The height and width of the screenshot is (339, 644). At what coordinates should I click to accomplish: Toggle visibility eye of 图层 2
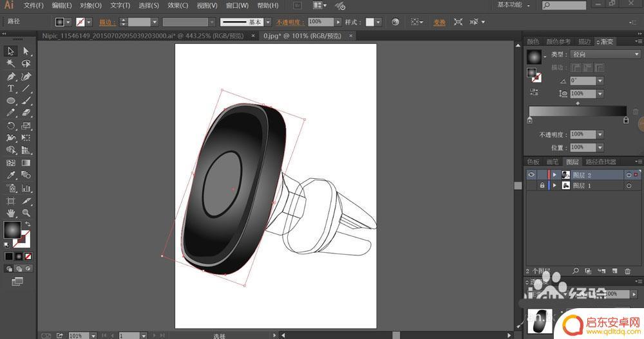point(531,174)
